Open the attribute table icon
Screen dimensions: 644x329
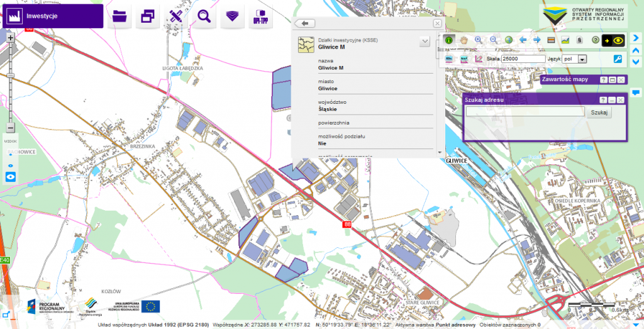(x=551, y=40)
